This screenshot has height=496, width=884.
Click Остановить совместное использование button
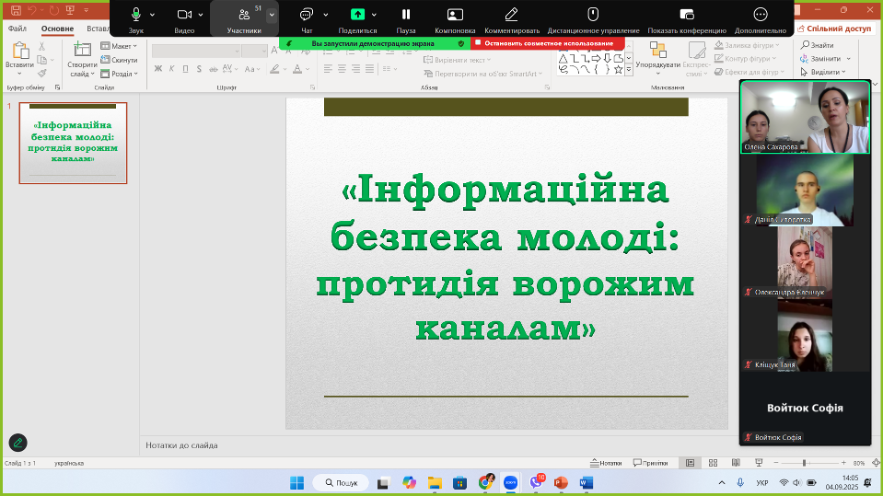(547, 44)
